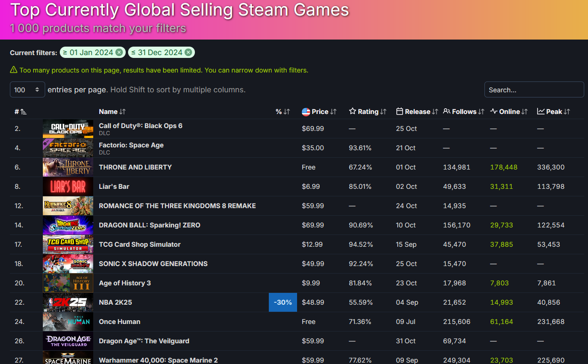588x364 pixels.
Task: Open the NBA 2K25 thumbnail
Action: point(68,302)
